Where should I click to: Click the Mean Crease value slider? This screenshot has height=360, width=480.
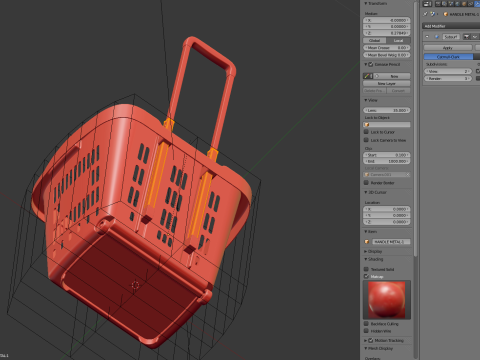tap(387, 48)
